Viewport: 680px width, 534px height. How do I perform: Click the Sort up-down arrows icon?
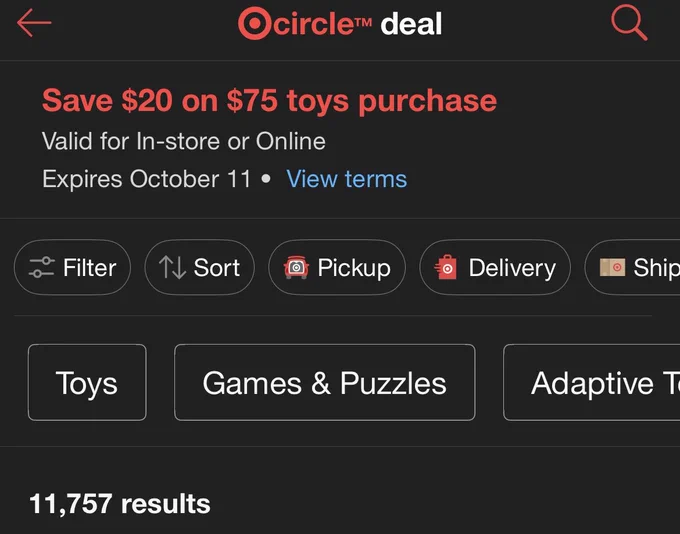172,267
